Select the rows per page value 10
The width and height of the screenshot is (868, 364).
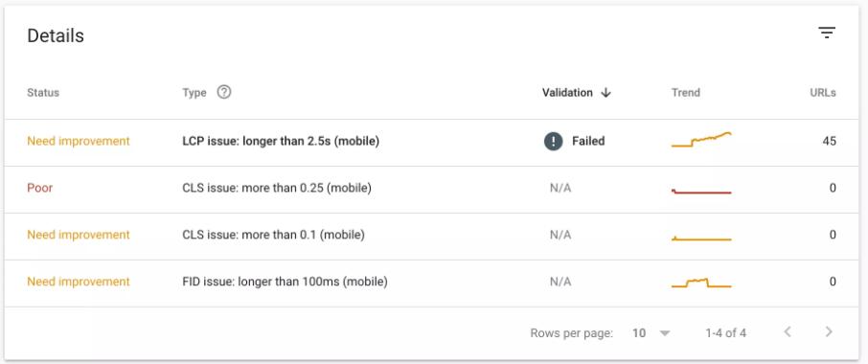(x=639, y=333)
